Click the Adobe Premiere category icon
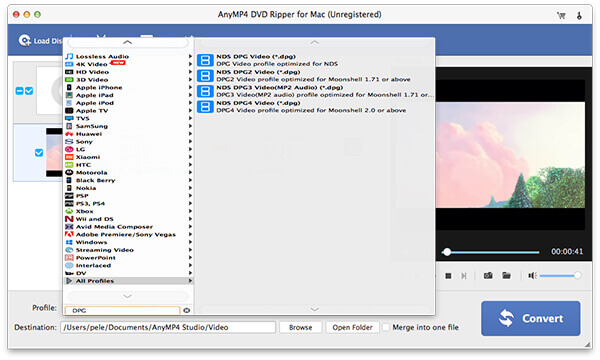 [x=69, y=234]
